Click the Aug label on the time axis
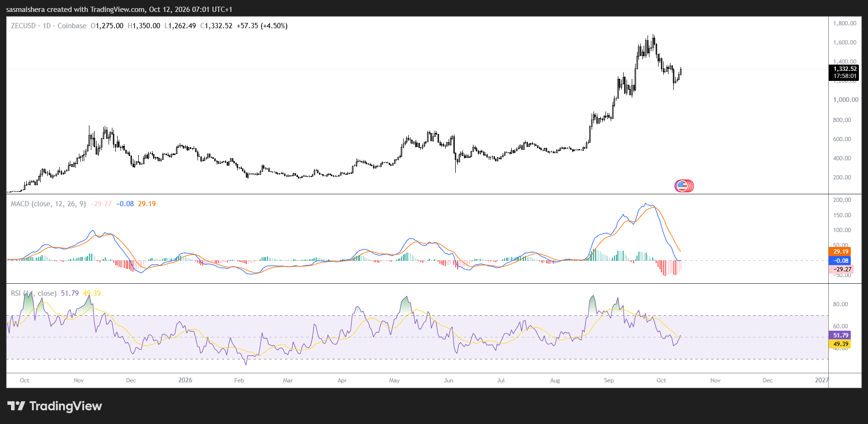The image size is (868, 424). pyautogui.click(x=555, y=380)
